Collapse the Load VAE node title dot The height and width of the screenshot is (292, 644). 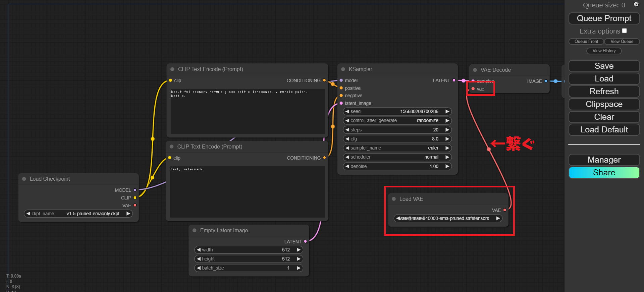[x=394, y=199]
